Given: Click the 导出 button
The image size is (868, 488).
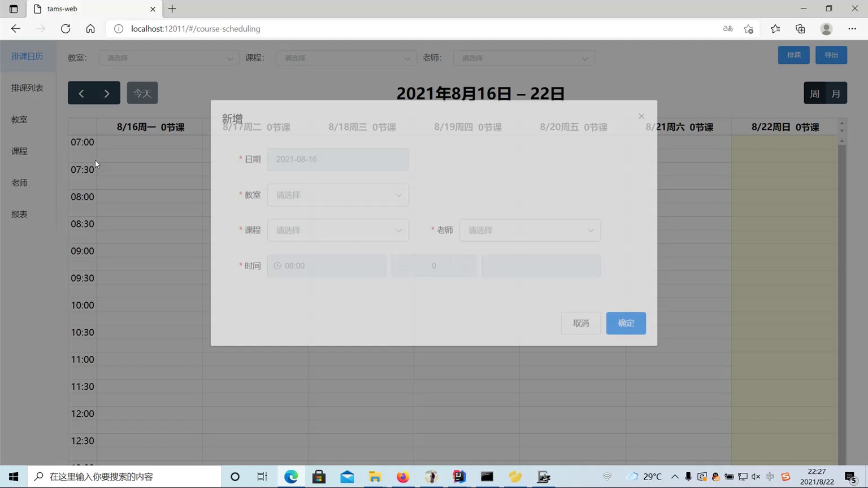Looking at the screenshot, I should pos(831,55).
